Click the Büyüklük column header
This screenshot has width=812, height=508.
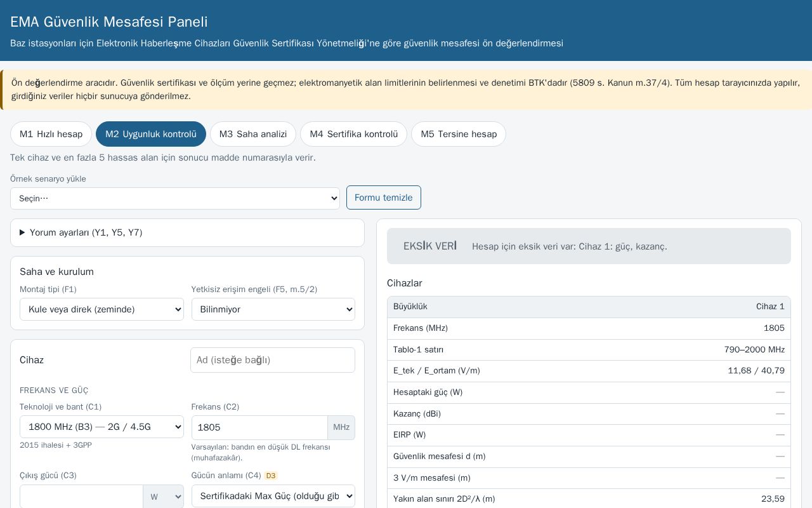click(410, 307)
